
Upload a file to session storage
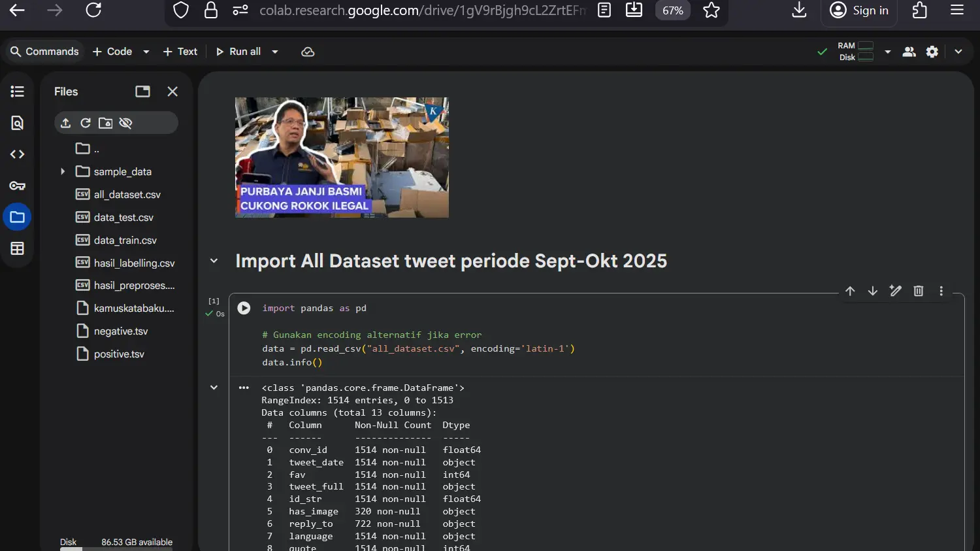click(x=65, y=122)
